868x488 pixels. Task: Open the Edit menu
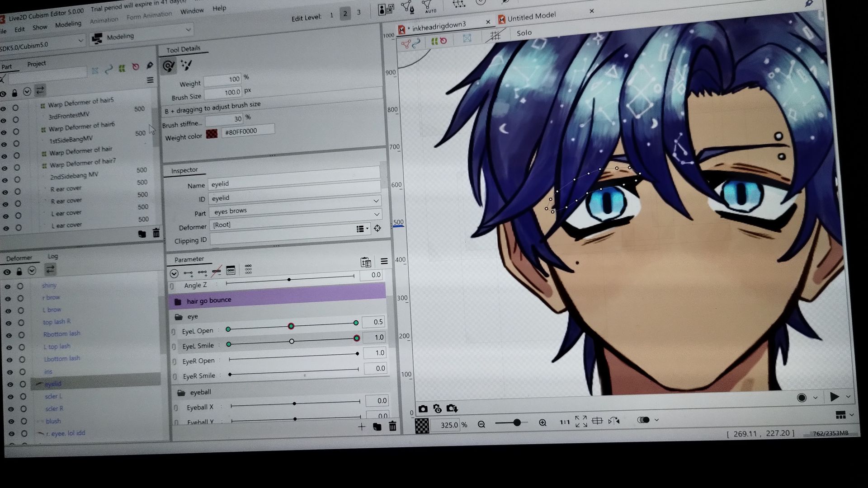coord(19,29)
